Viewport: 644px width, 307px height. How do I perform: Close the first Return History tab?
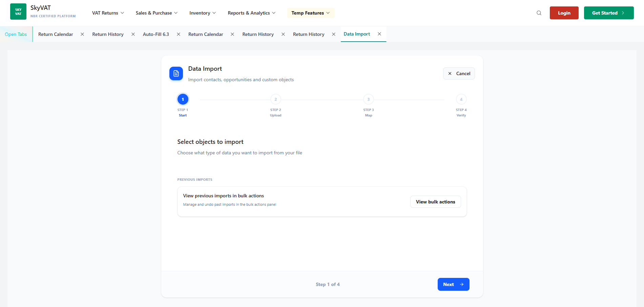[x=133, y=34]
